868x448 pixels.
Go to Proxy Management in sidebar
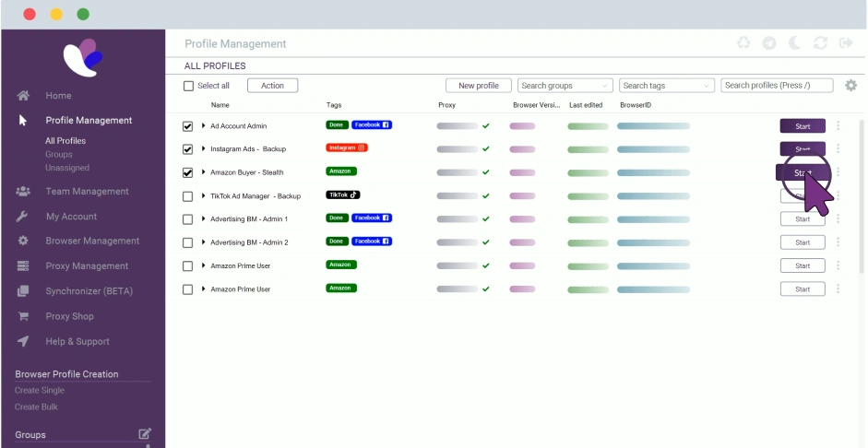(87, 266)
